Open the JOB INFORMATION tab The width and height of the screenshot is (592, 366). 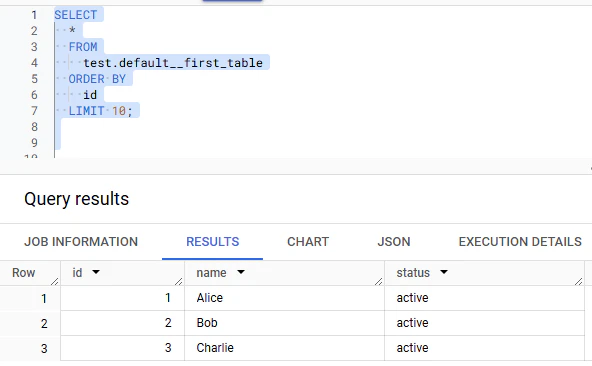[81, 242]
